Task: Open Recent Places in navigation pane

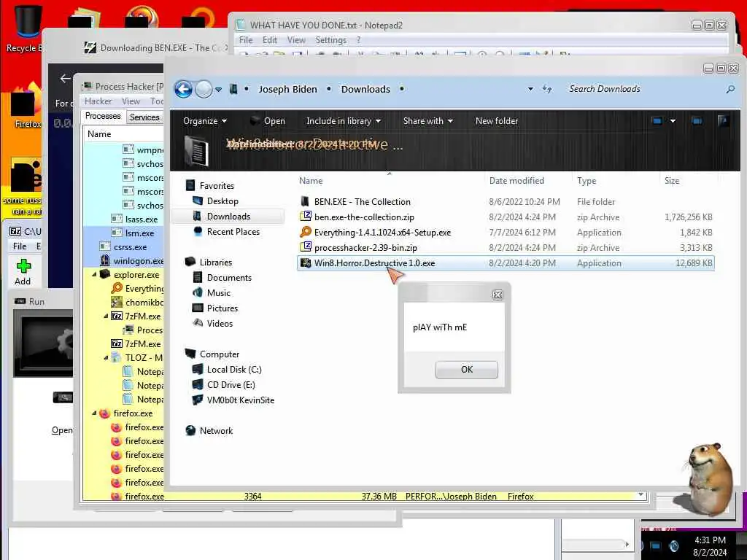Action: click(x=233, y=231)
